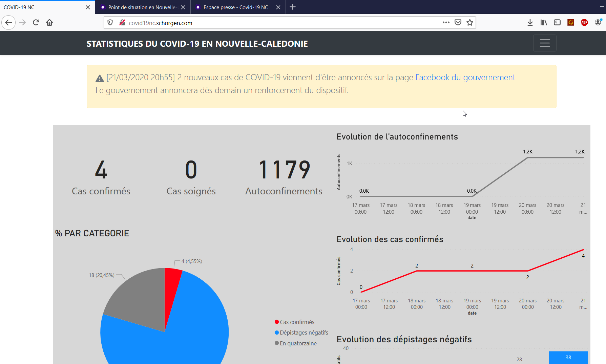The height and width of the screenshot is (364, 606).
Task: Click the 4 (4,55%) pie label
Action: pyautogui.click(x=192, y=261)
